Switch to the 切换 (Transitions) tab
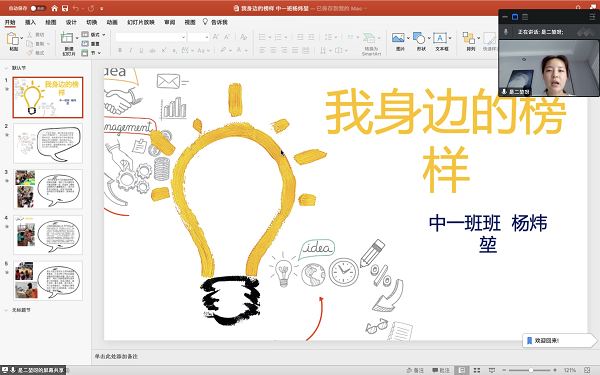The image size is (600, 375). tap(91, 22)
